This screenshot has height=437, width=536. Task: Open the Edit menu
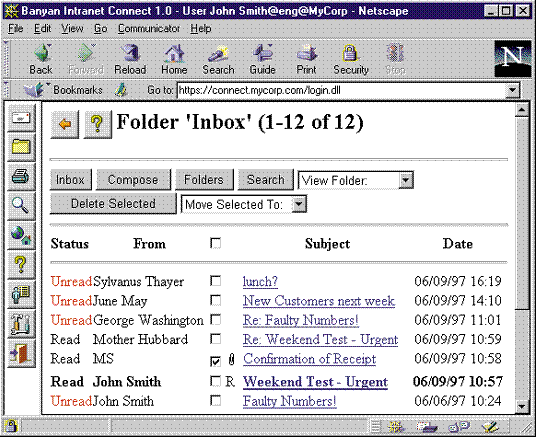click(42, 28)
